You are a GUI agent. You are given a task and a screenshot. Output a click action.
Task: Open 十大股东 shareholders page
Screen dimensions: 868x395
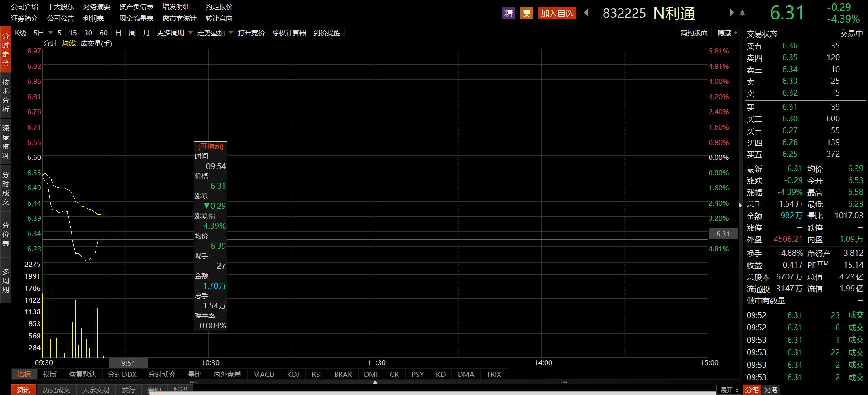[x=61, y=6]
